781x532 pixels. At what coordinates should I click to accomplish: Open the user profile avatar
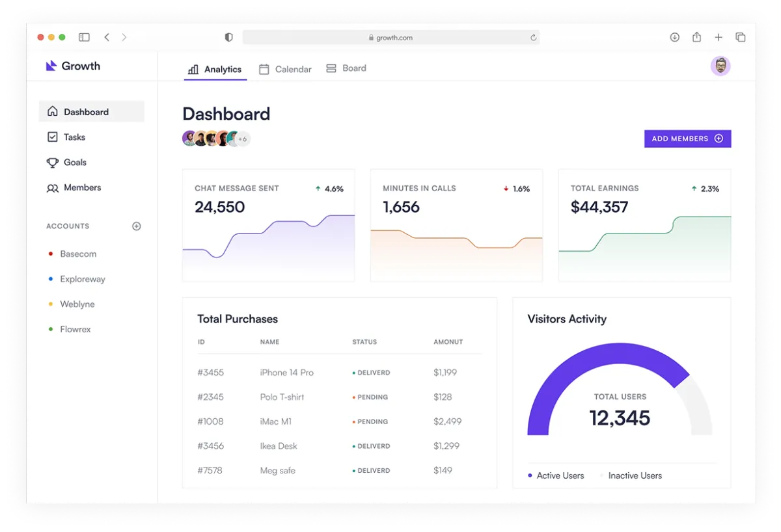720,66
